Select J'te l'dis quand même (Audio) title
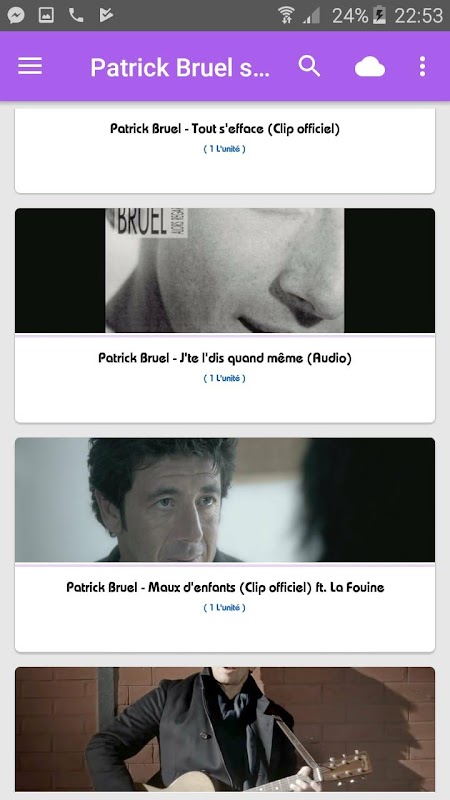 [225, 358]
